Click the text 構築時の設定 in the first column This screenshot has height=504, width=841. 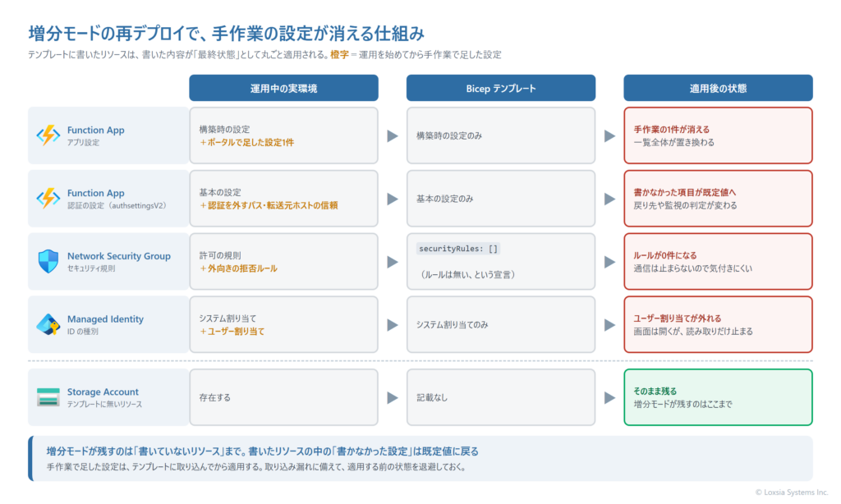pos(225,129)
